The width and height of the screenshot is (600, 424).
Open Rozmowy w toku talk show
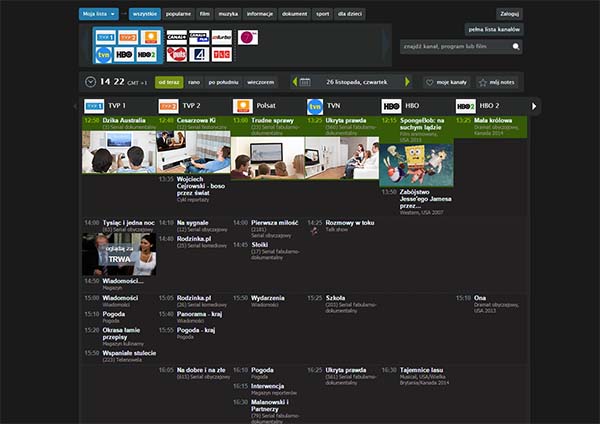(x=350, y=222)
